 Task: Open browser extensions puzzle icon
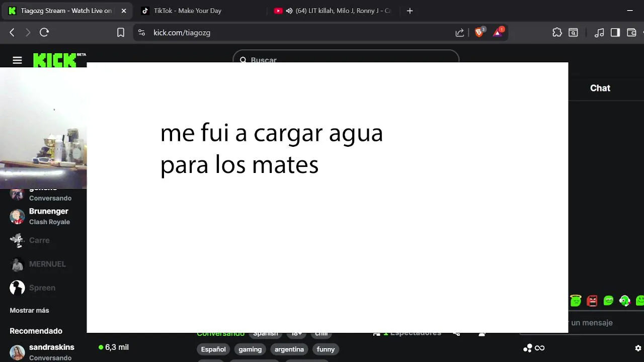(x=557, y=32)
